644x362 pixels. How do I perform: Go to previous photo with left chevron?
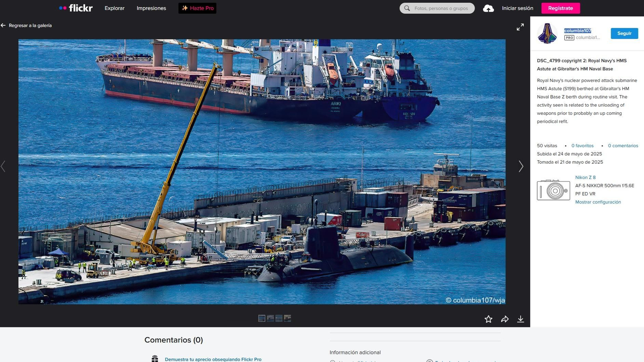coord(3,166)
